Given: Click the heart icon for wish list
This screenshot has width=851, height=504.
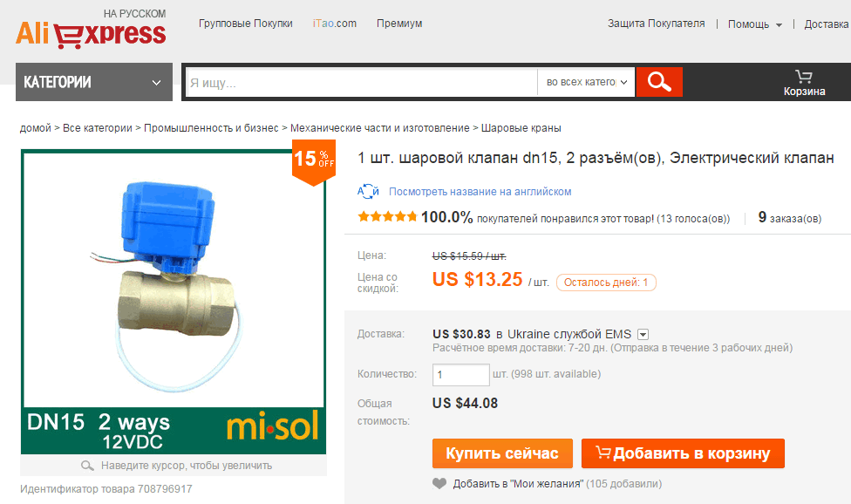Looking at the screenshot, I should (x=439, y=483).
